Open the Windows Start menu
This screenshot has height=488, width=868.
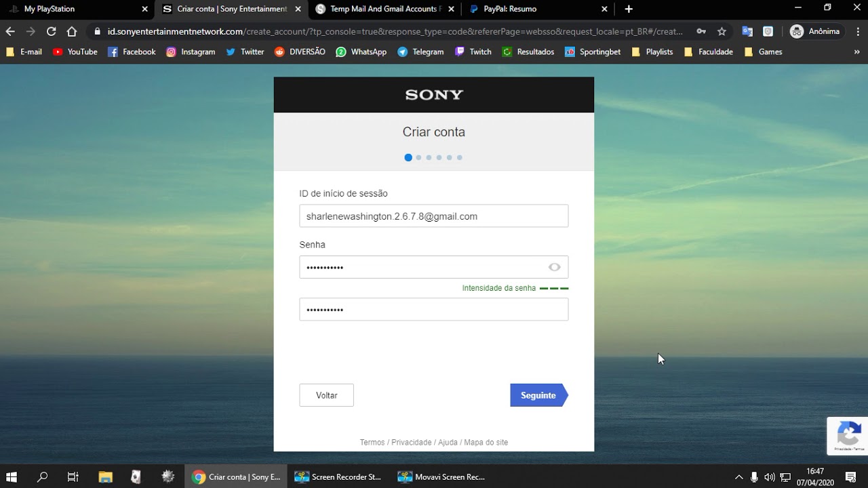[12, 477]
